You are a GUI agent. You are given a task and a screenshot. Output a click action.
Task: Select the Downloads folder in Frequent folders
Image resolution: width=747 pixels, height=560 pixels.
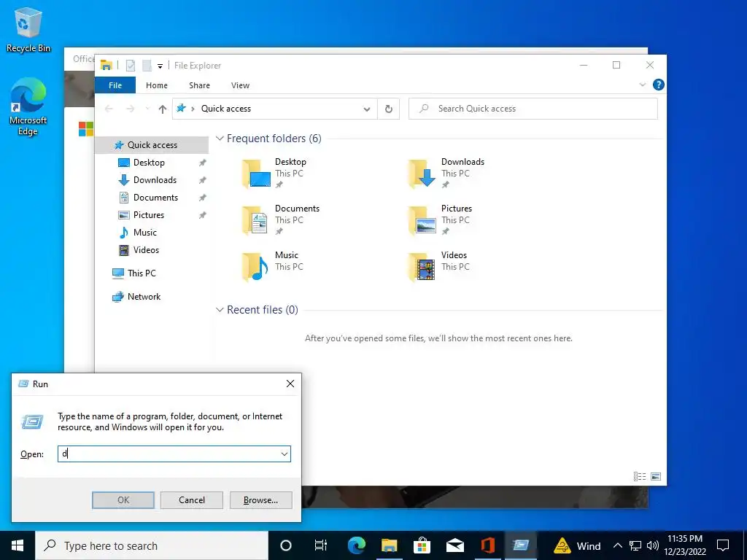(x=446, y=174)
